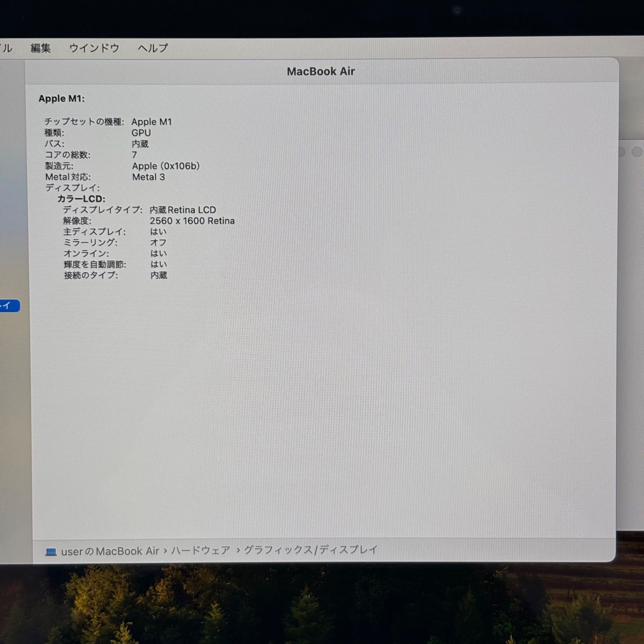The width and height of the screenshot is (644, 644).
Task: Open the ウインドウ menu
Action: (x=94, y=48)
